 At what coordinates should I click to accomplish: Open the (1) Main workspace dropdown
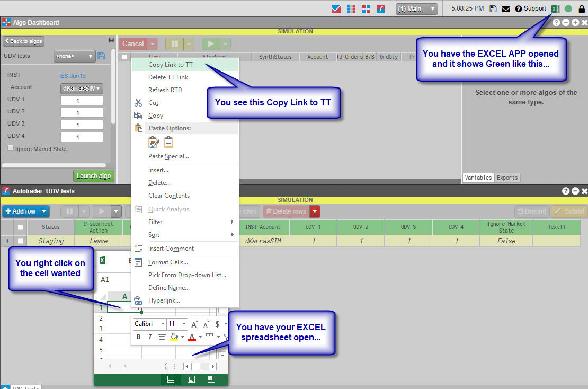pos(416,8)
